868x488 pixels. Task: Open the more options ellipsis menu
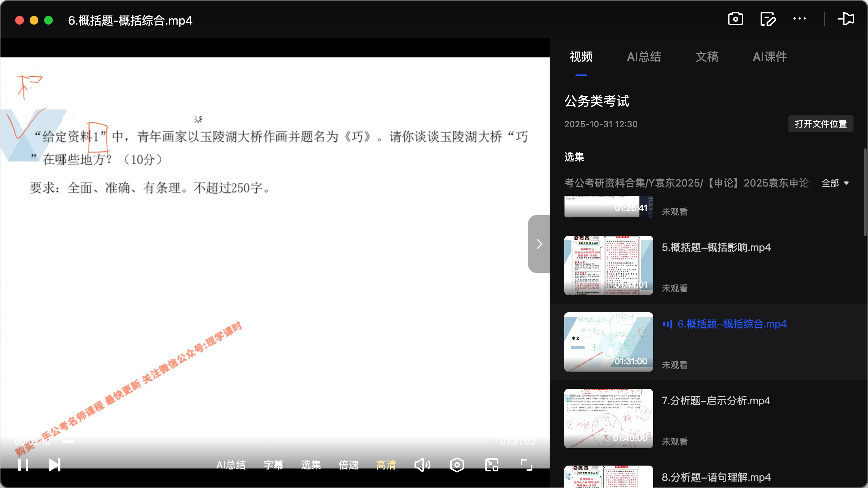(x=800, y=19)
